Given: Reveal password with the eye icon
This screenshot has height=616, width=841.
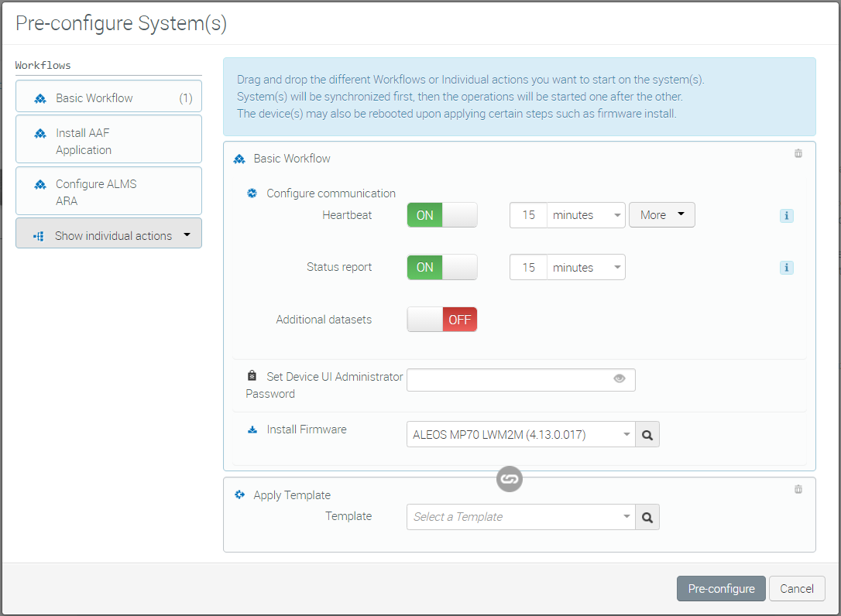Looking at the screenshot, I should tap(620, 379).
